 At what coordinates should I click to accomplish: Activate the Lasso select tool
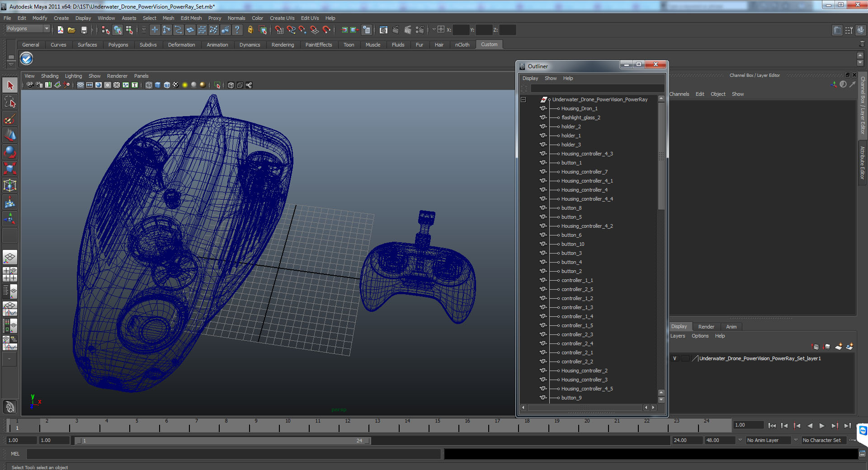[x=10, y=102]
